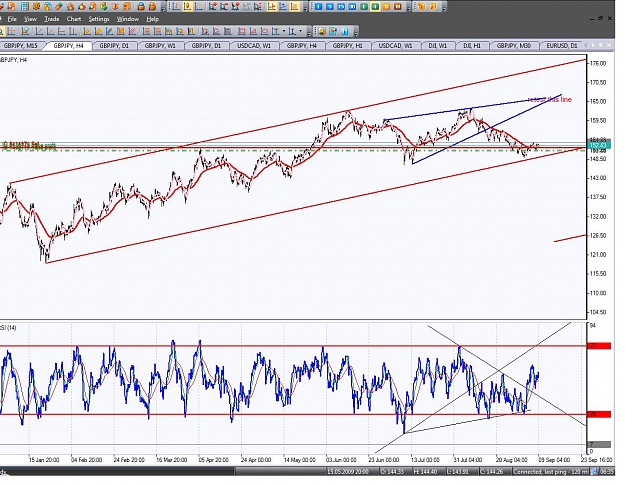Image resolution: width=625 pixels, height=485 pixels.
Task: Select the highlighted H4 timeframe button
Action: point(375,6)
